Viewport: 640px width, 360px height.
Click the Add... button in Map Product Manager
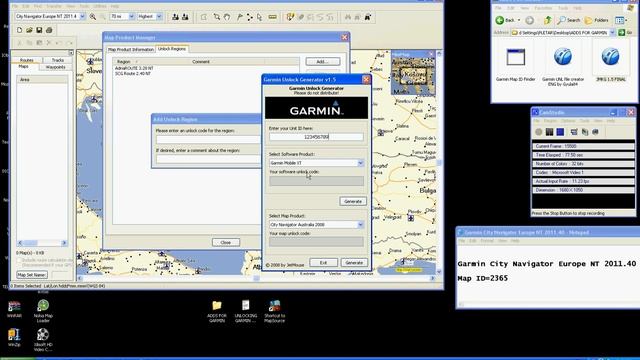[x=322, y=62]
